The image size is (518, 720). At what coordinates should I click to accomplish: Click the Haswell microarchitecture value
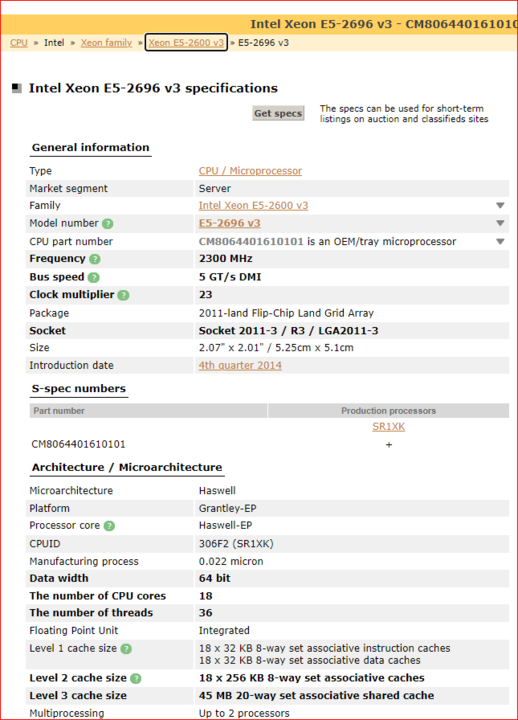[x=217, y=490]
